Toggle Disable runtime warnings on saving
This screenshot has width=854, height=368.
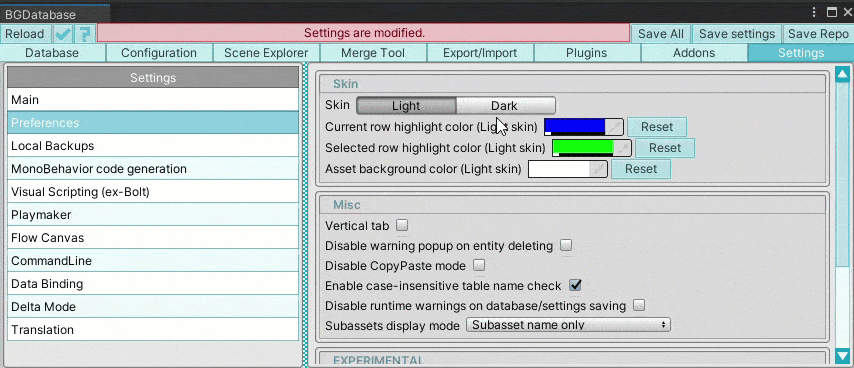(x=639, y=305)
